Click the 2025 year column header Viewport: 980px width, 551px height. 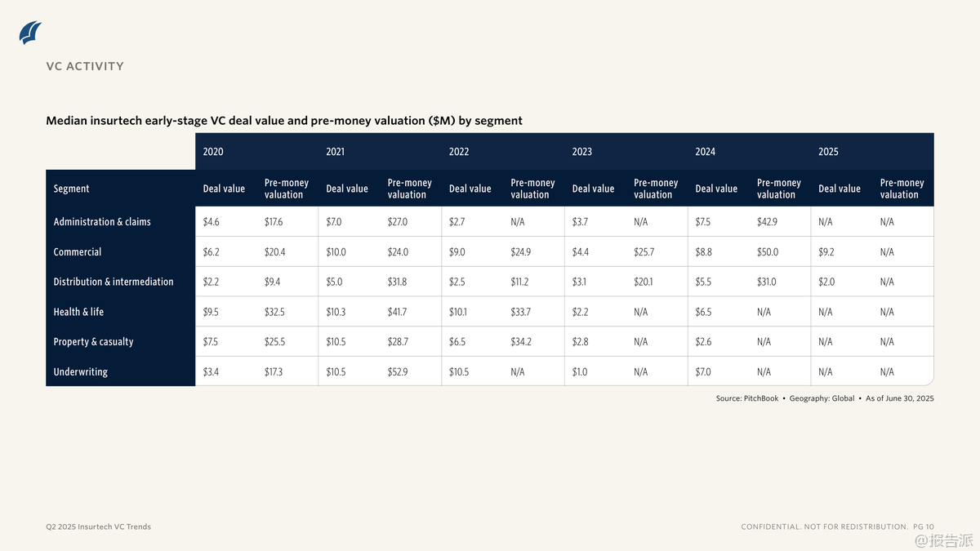828,152
